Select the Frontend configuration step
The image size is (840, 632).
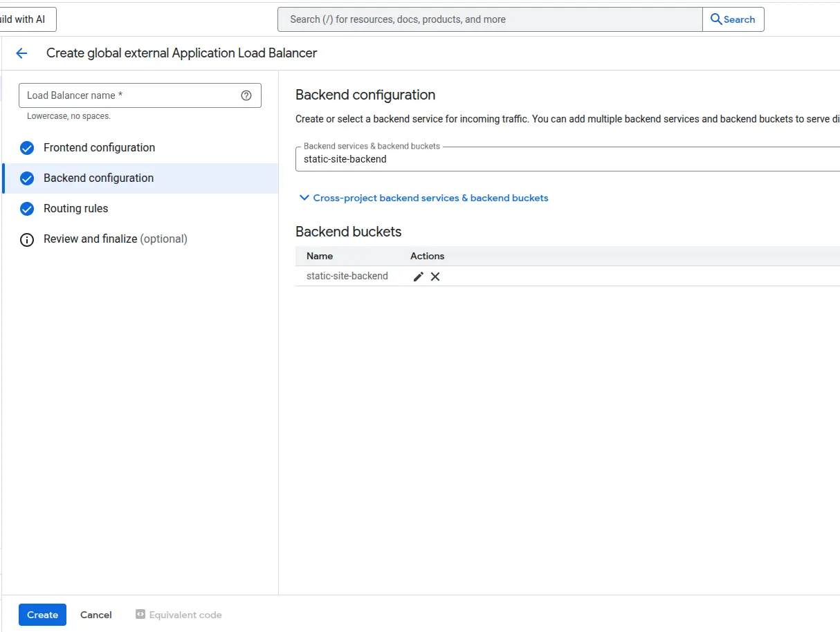(x=99, y=147)
